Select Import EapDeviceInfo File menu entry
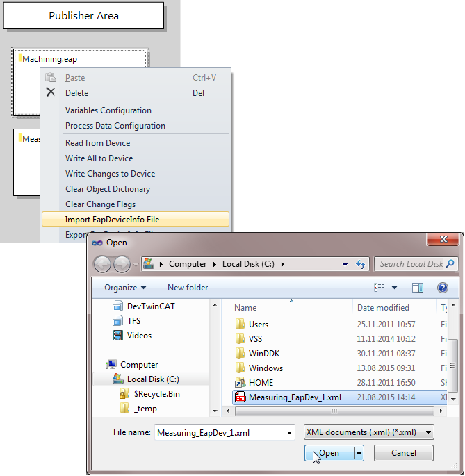 pos(136,219)
